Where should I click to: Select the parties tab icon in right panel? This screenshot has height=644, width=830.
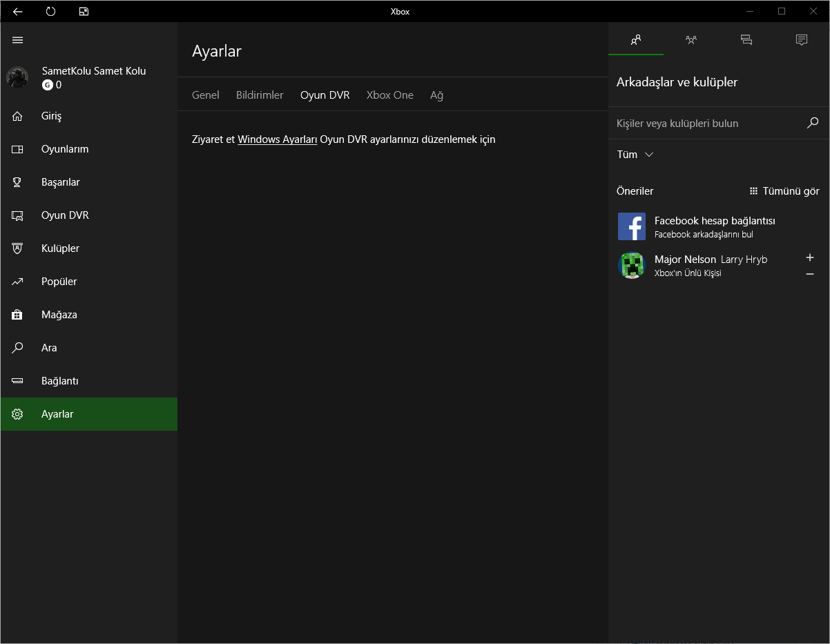[x=691, y=39]
